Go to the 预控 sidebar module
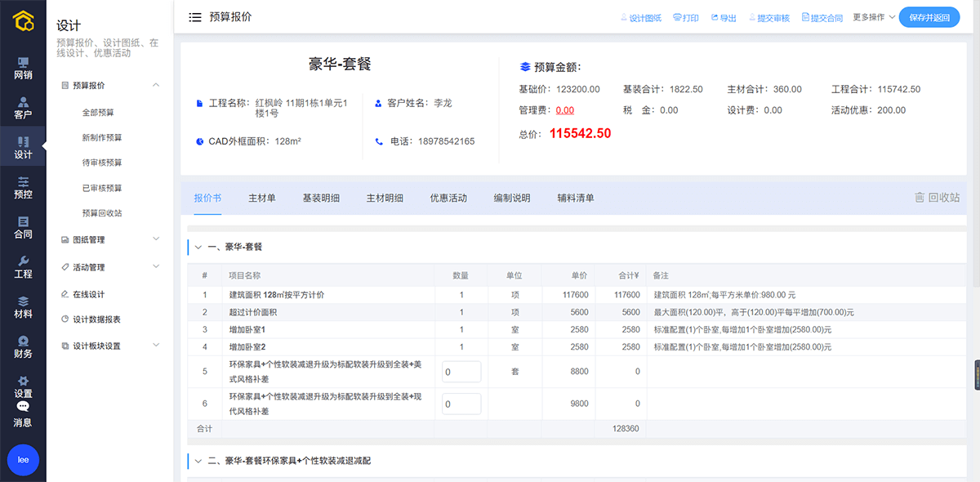The width and height of the screenshot is (980, 482). tap(23, 187)
